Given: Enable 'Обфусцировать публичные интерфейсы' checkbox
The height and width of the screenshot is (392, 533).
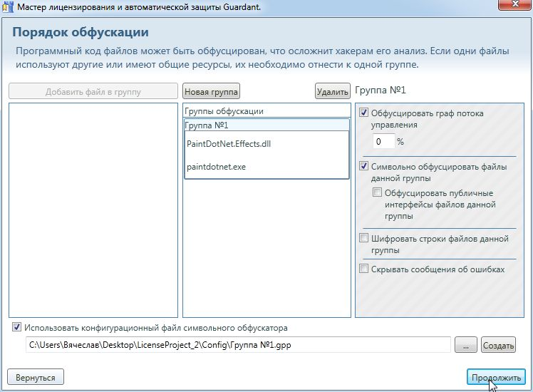Looking at the screenshot, I should click(x=377, y=193).
